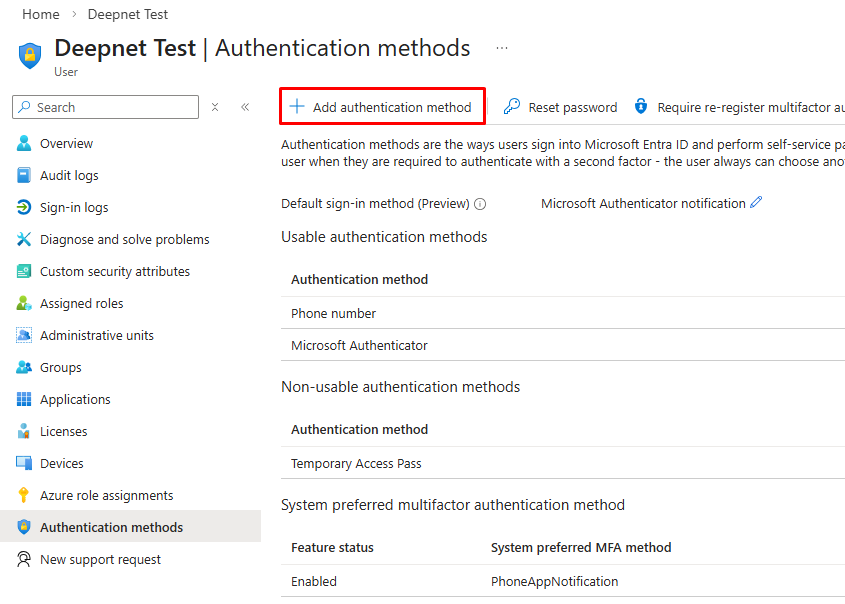Click the Audit logs sidebar icon
The width and height of the screenshot is (845, 604).
click(24, 176)
